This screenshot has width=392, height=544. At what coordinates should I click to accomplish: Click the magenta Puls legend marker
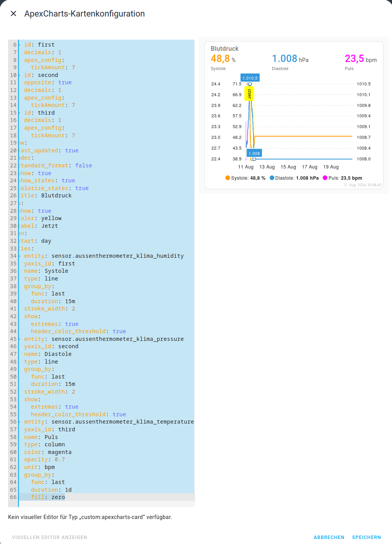click(325, 178)
